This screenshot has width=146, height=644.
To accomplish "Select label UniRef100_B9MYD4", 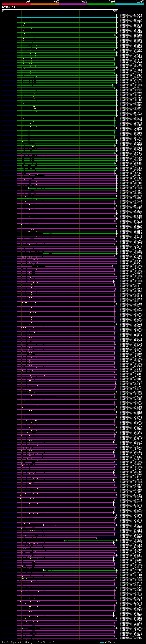I will point(131,32).
